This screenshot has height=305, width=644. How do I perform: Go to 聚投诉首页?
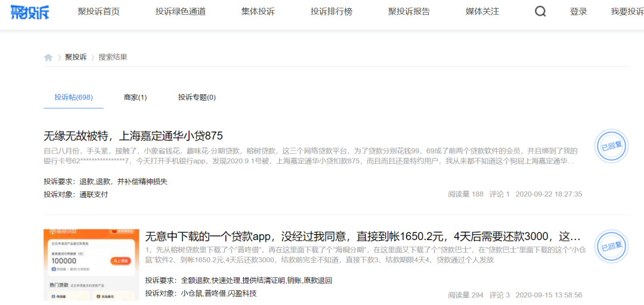[x=98, y=11]
